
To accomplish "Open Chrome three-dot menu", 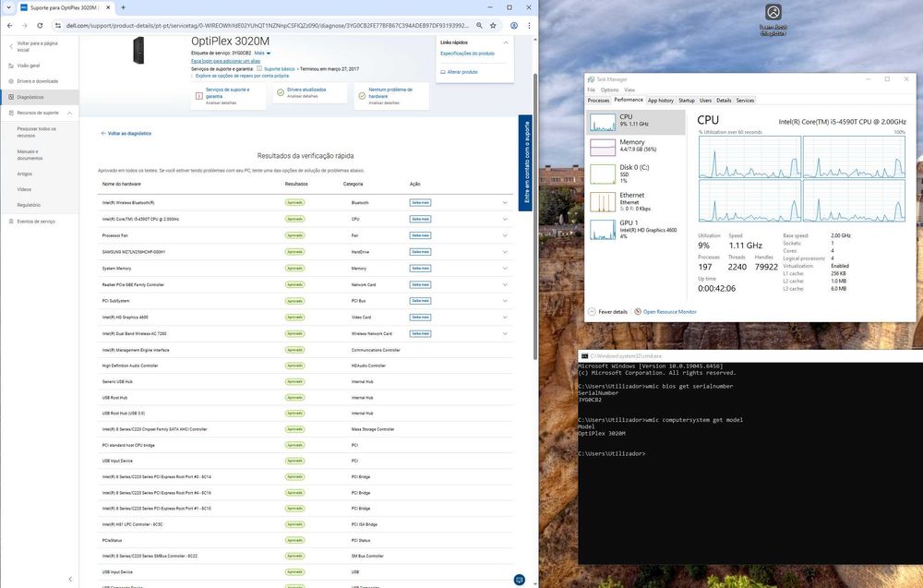I will 529,25.
